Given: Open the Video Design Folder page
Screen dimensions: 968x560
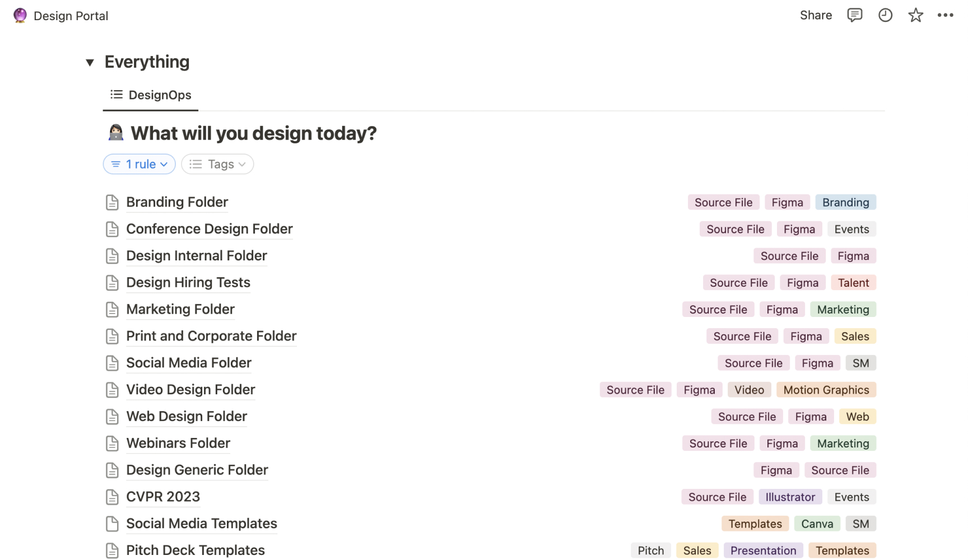Looking at the screenshot, I should point(190,390).
